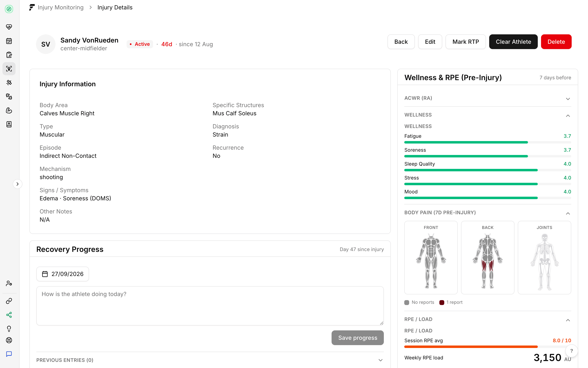Open the 27/09/2026 date picker field

pyautogui.click(x=63, y=274)
